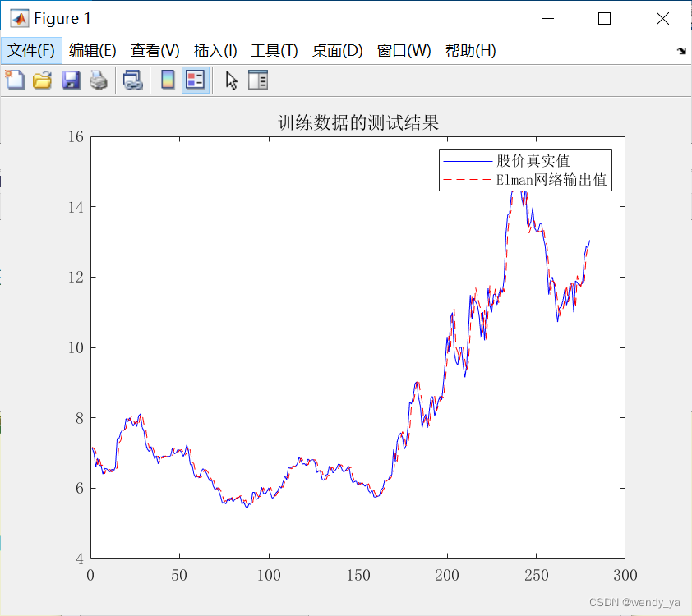Select the Edit Plot arrow tool
The height and width of the screenshot is (616, 692).
231,80
